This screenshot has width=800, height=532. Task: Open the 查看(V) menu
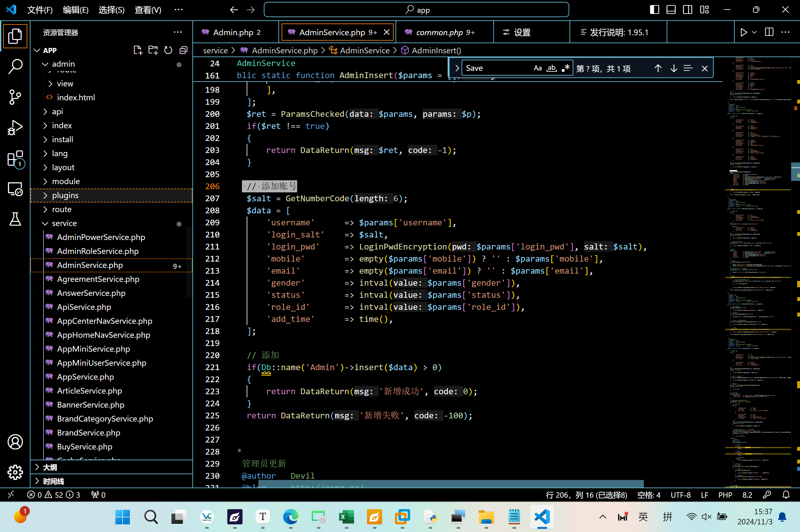click(x=148, y=10)
